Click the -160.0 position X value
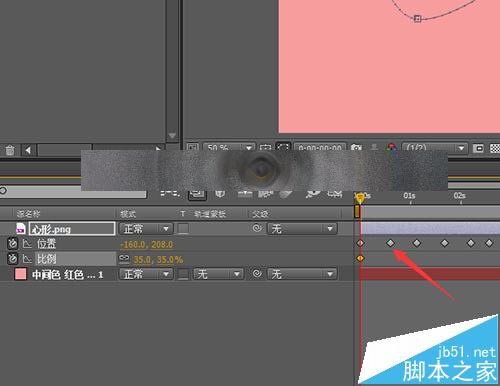 pos(133,244)
